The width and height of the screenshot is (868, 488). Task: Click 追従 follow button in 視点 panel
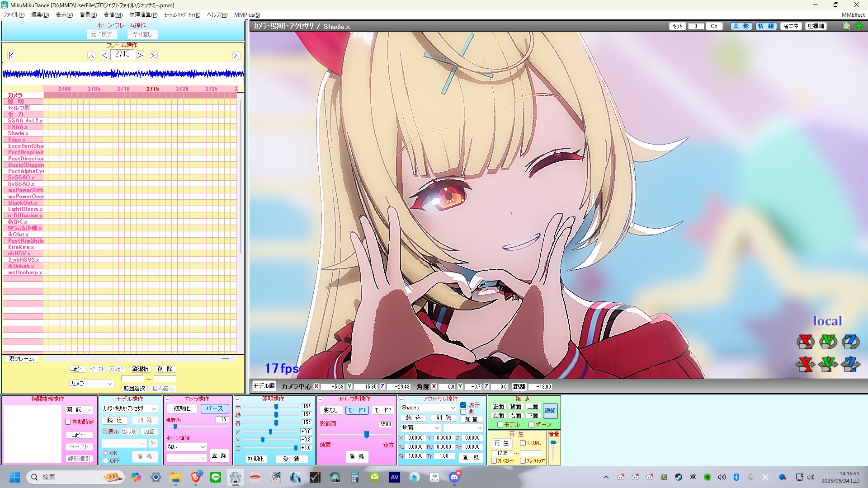(x=550, y=411)
